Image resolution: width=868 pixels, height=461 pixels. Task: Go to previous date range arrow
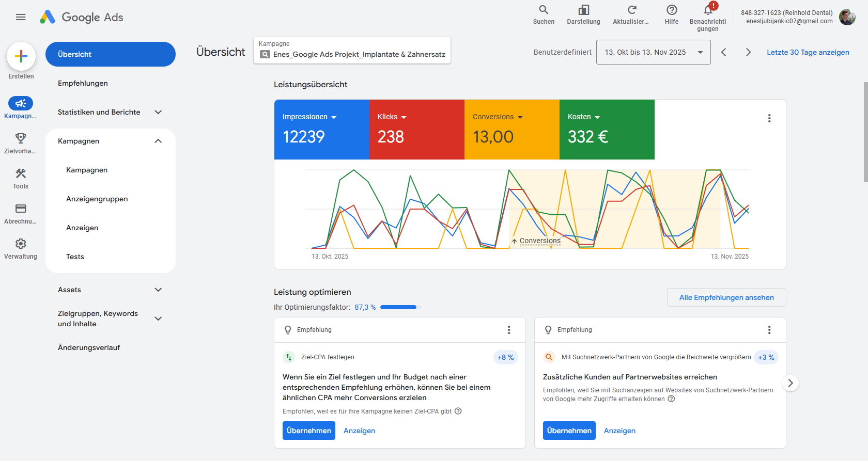pyautogui.click(x=724, y=52)
